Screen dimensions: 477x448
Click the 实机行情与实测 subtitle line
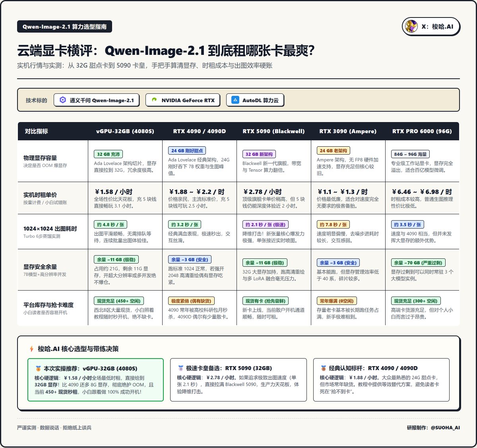pos(145,66)
